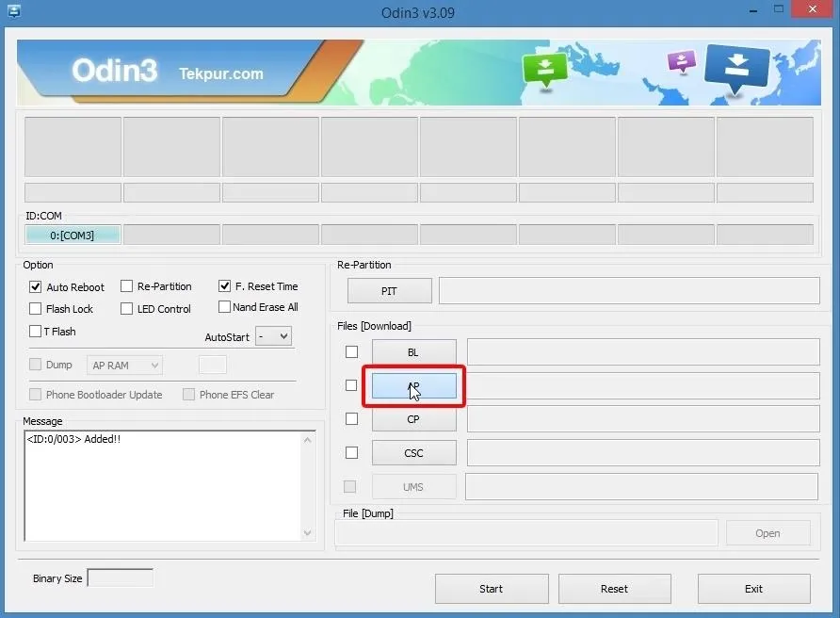Uncheck the F. Reset Time option
This screenshot has width=840, height=618.
point(224,286)
